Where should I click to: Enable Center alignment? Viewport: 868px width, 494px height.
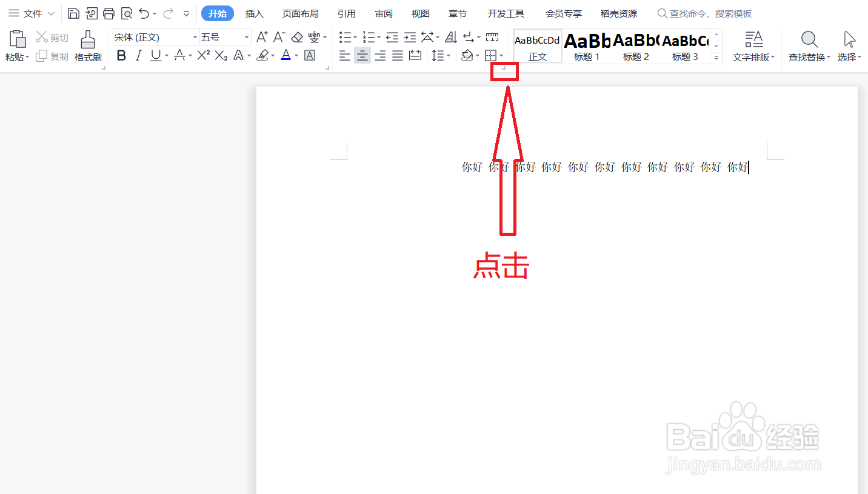point(362,56)
